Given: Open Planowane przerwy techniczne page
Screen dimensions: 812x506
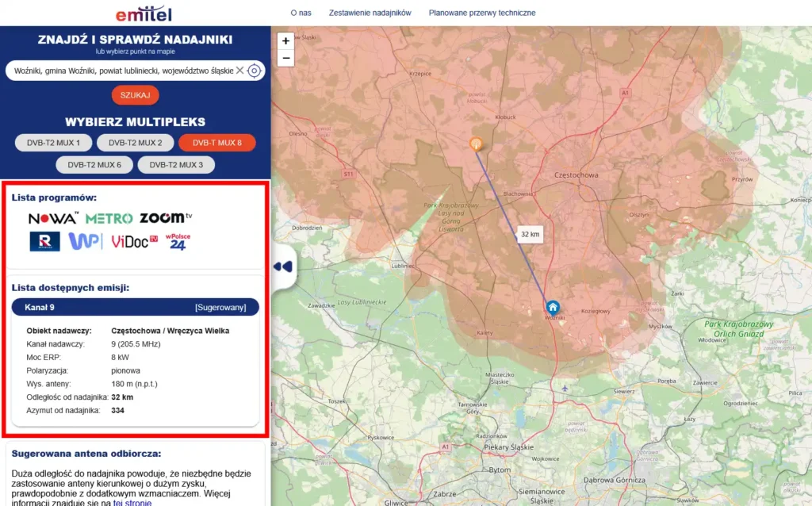Looking at the screenshot, I should click(x=482, y=13).
